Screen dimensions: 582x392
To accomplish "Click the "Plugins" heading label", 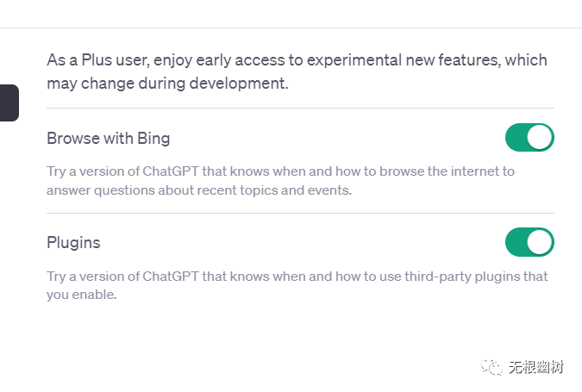I will tap(73, 243).
